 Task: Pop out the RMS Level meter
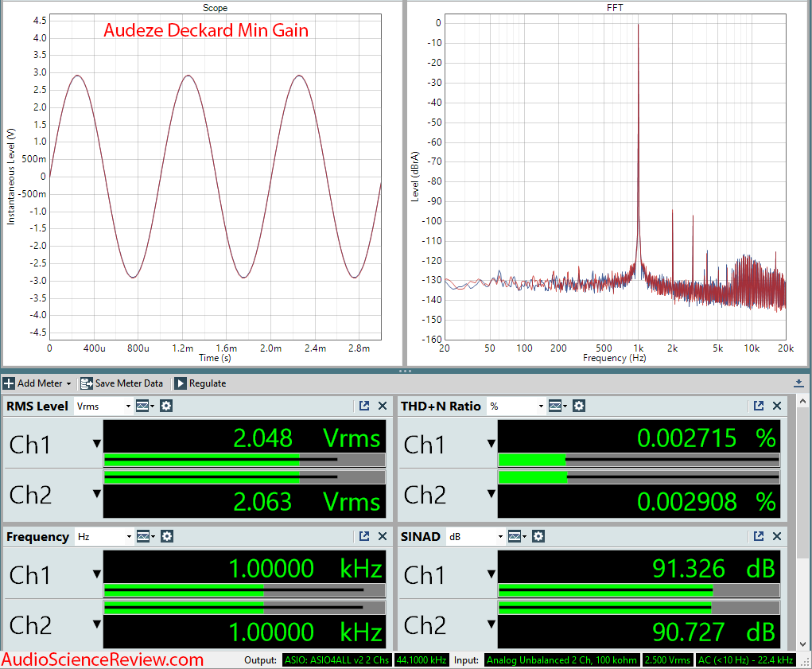pyautogui.click(x=364, y=406)
